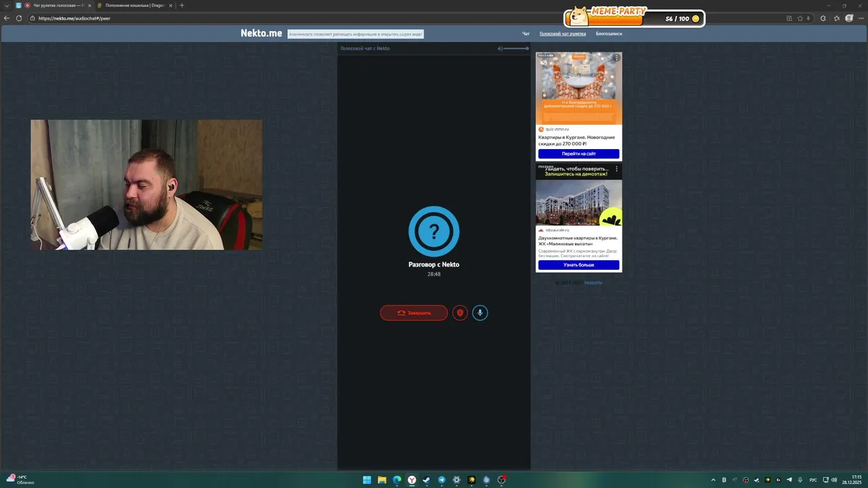
Task: Adjust the voice chat volume slider
Action: point(517,48)
